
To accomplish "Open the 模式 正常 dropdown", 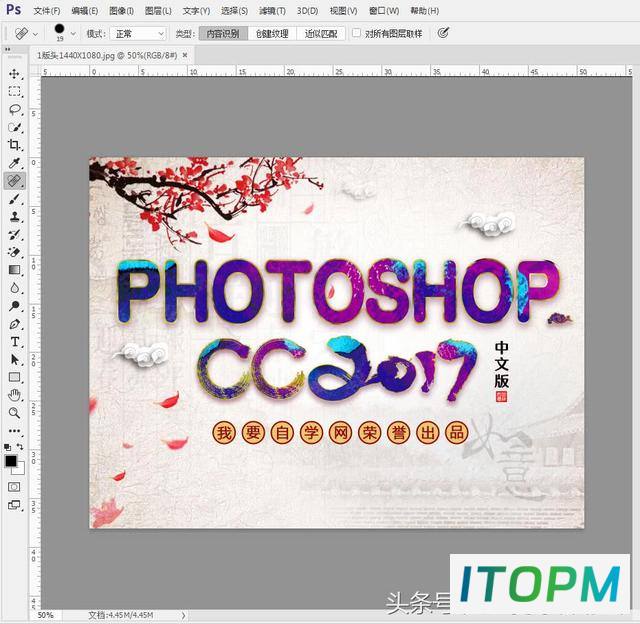I will [138, 33].
